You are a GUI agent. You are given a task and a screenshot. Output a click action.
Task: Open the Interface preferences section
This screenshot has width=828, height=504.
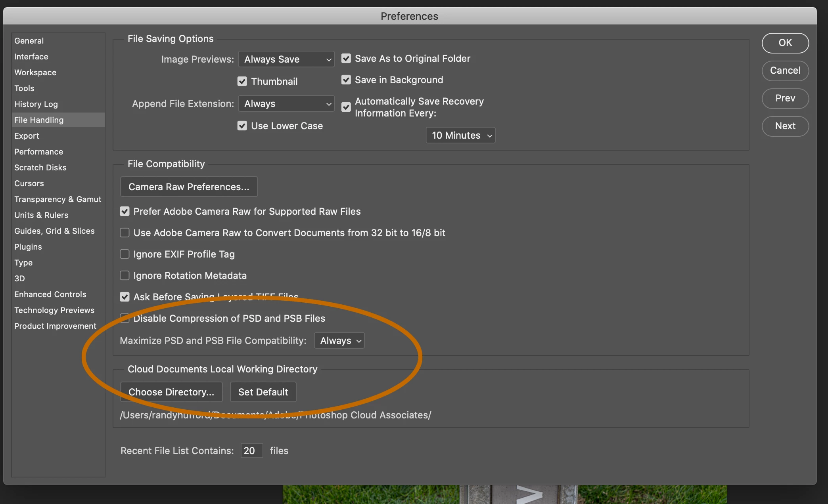pos(31,57)
